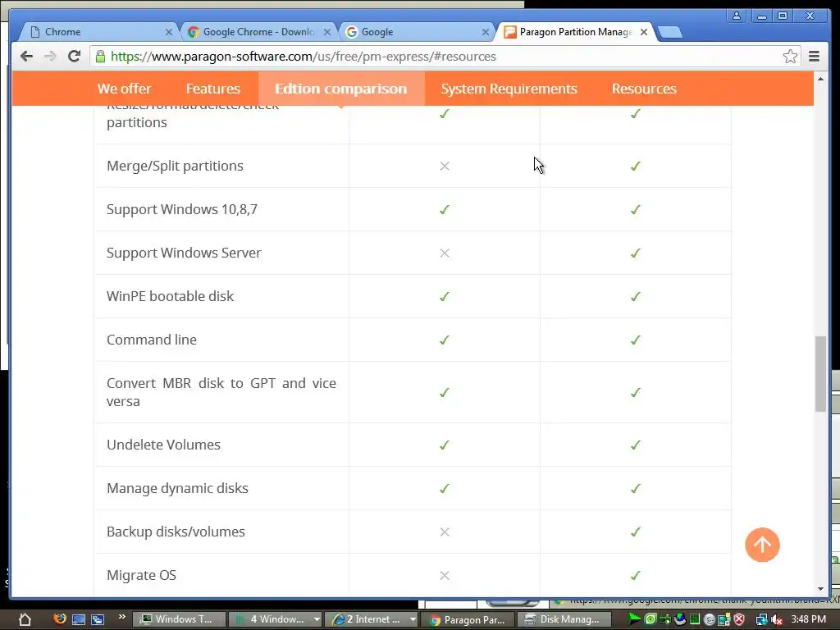This screenshot has height=630, width=840.
Task: Switch to 'Disk Manag...' taskbar window
Action: click(x=564, y=619)
